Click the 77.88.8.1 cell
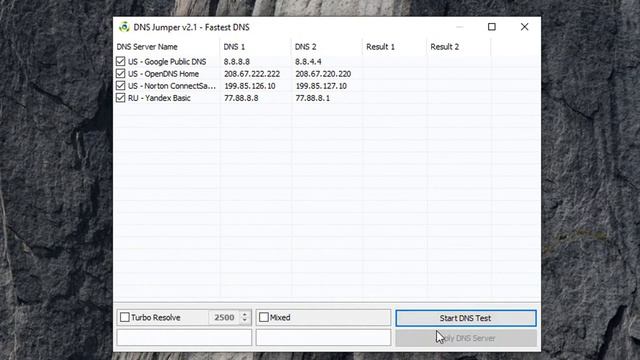This screenshot has height=360, width=640. click(x=313, y=98)
